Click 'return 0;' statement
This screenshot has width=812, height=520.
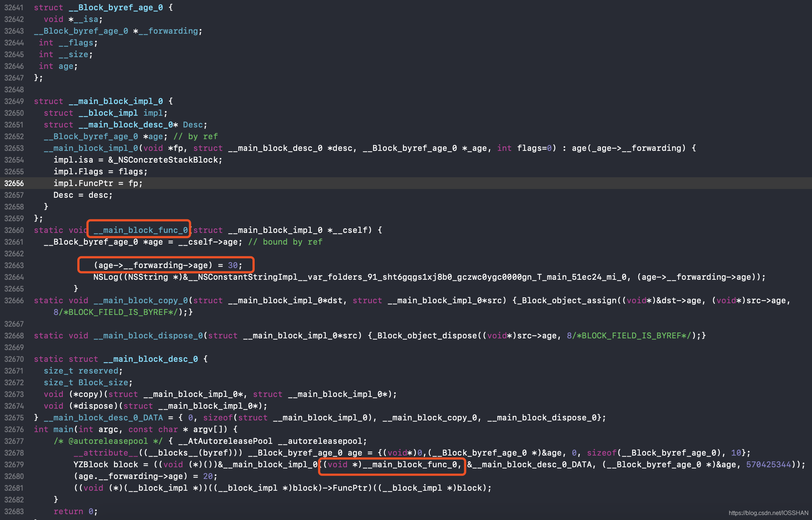pos(76,512)
